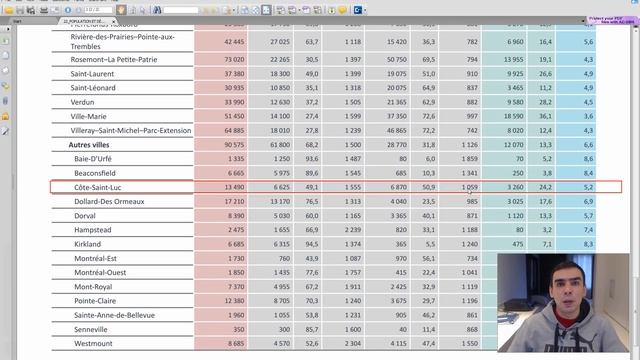The width and height of the screenshot is (640, 360).
Task: Open the Pages thumbnails sidebar icon
Action: point(5,56)
